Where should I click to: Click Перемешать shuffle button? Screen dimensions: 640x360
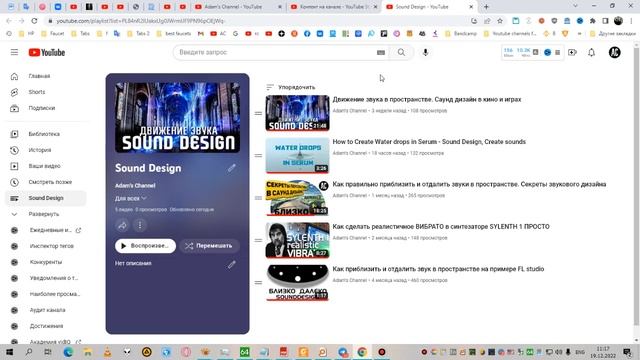(209, 246)
